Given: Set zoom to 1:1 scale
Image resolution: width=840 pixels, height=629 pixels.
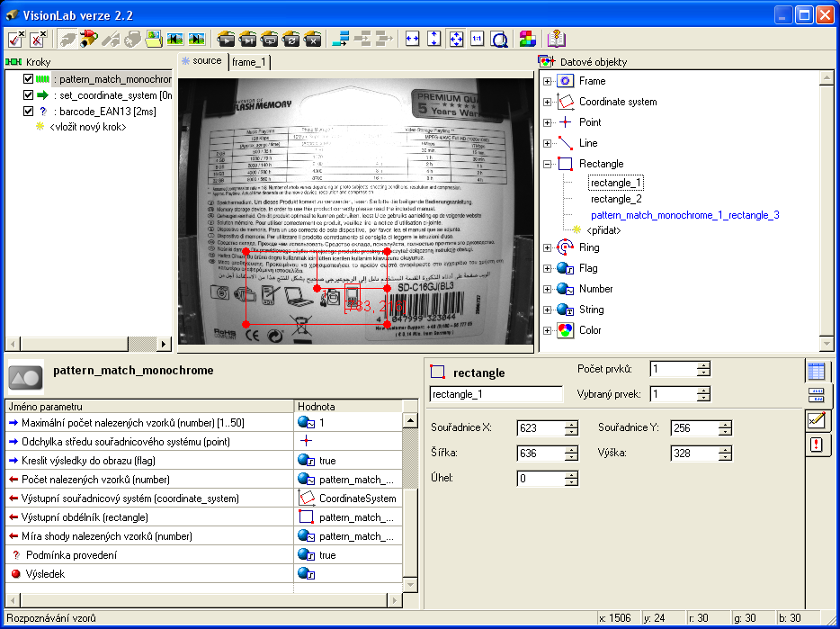Looking at the screenshot, I should point(478,40).
